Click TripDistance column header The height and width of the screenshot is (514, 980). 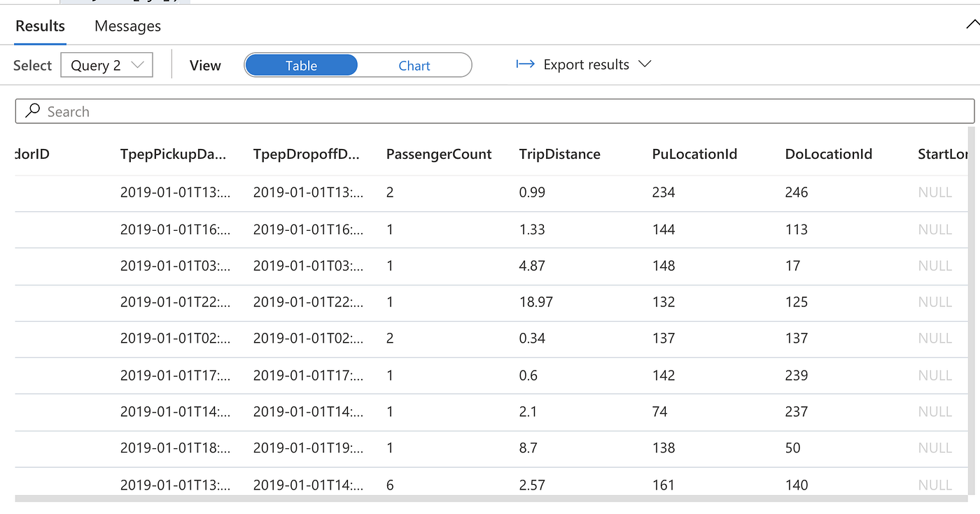point(560,155)
